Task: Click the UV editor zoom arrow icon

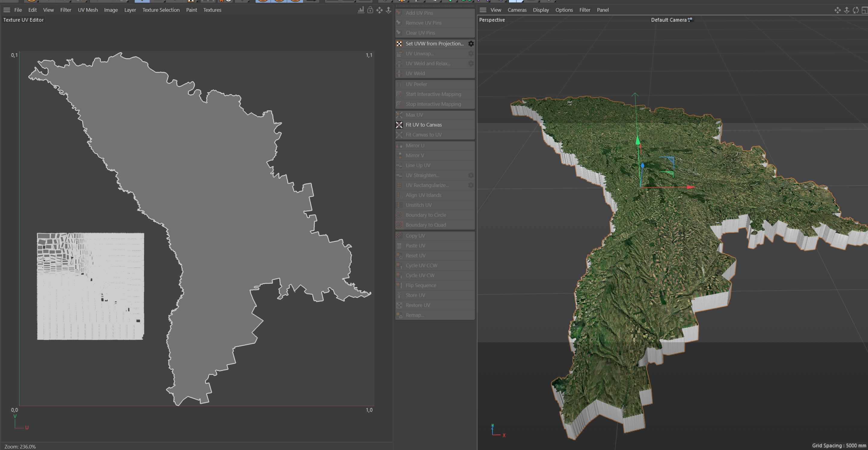Action: (388, 10)
